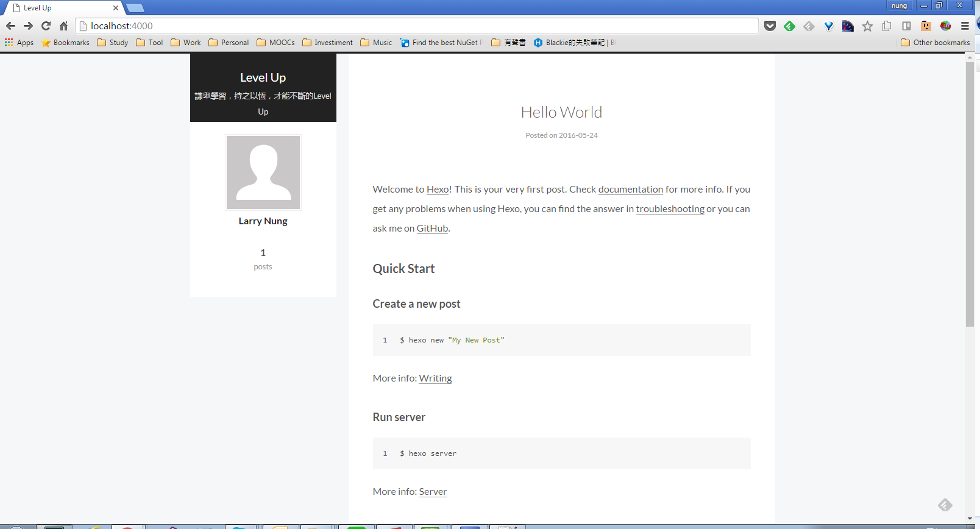Click the Level Up site title
The height and width of the screenshot is (529, 980).
click(x=263, y=77)
